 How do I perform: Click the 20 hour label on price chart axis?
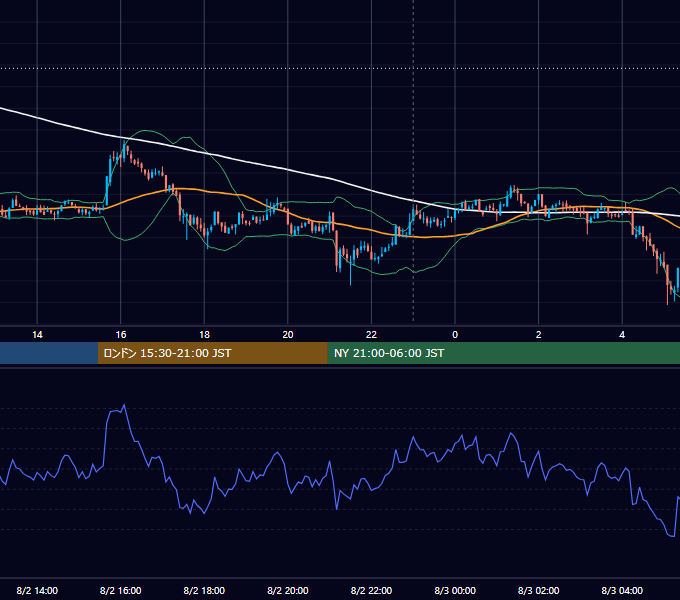288,335
